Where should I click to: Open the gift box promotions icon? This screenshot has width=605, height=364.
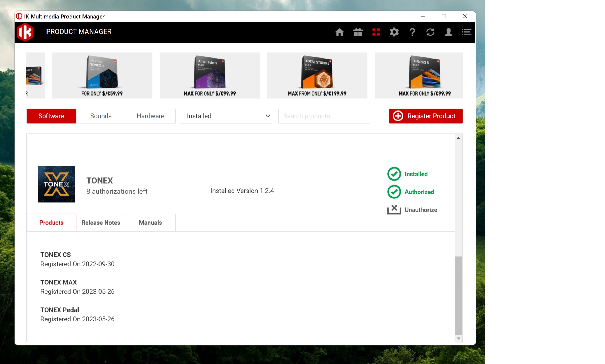coord(358,32)
